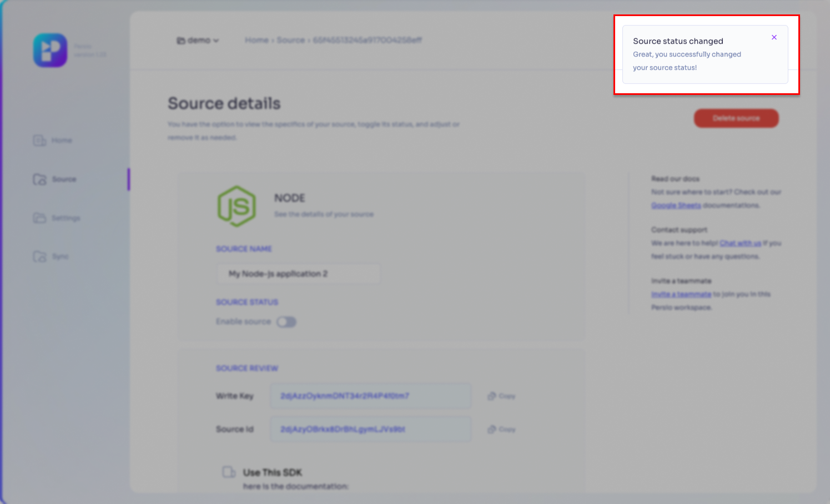Click the Delete source button
830x504 pixels.
point(736,118)
